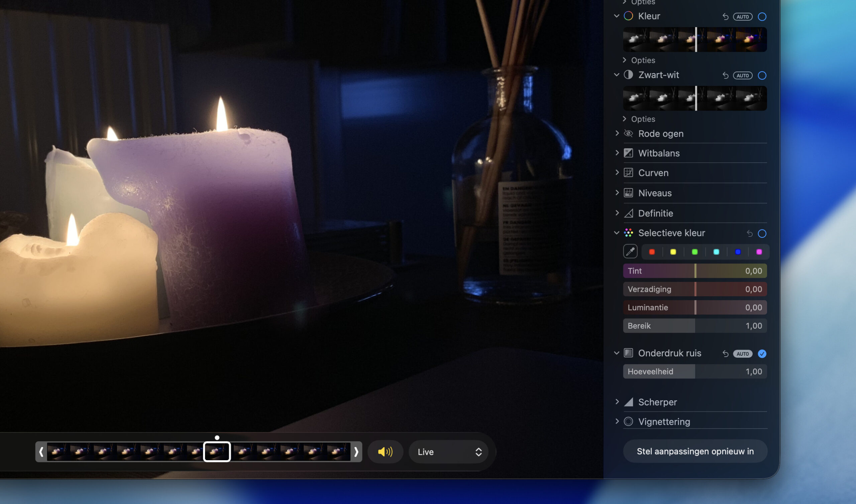856x504 pixels.
Task: Click the Curven adjustment icon
Action: 628,173
